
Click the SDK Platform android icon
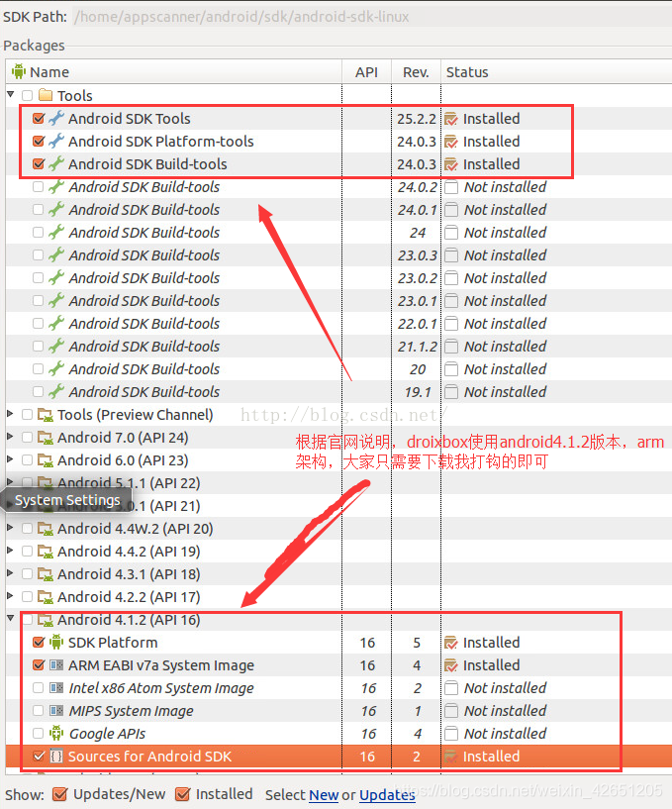56,643
